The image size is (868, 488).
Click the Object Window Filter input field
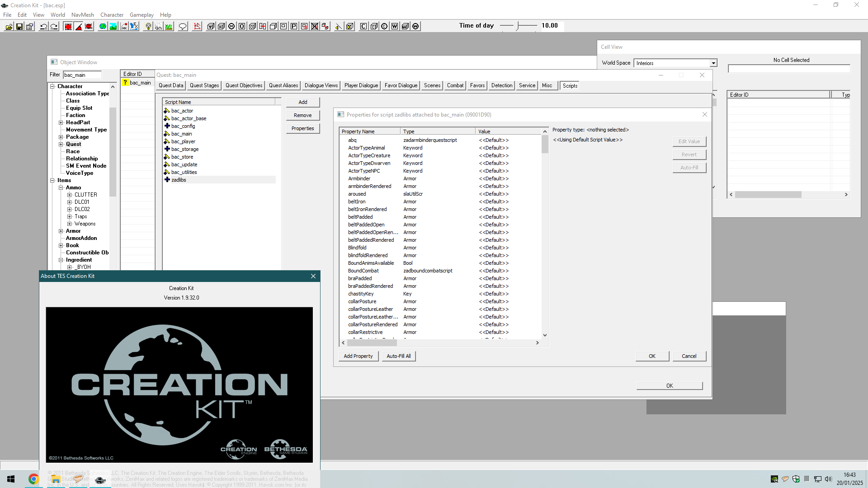[82, 75]
